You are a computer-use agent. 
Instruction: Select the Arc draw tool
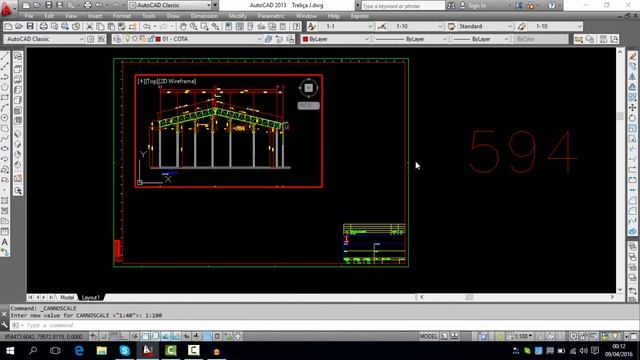click(5, 107)
